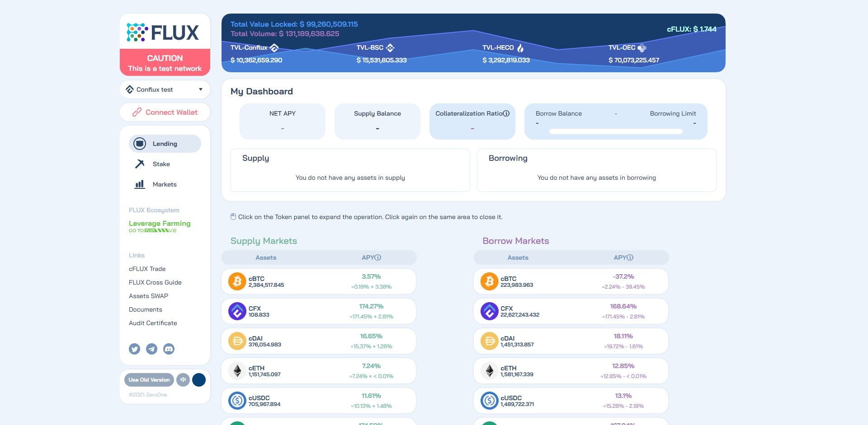This screenshot has height=425, width=868.
Task: Click the borrowing limit progress bar
Action: tap(616, 131)
